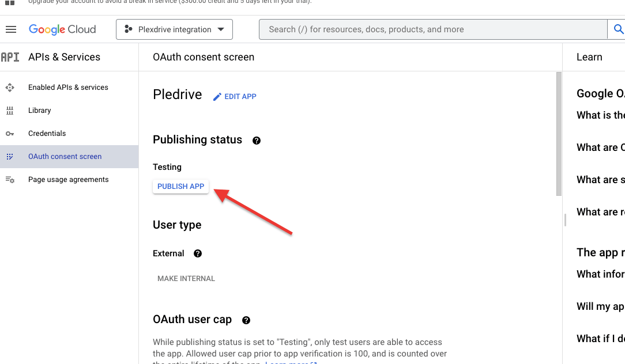Viewport: 625px width, 364px height.
Task: Click the Google Cloud logo
Action: (x=62, y=29)
